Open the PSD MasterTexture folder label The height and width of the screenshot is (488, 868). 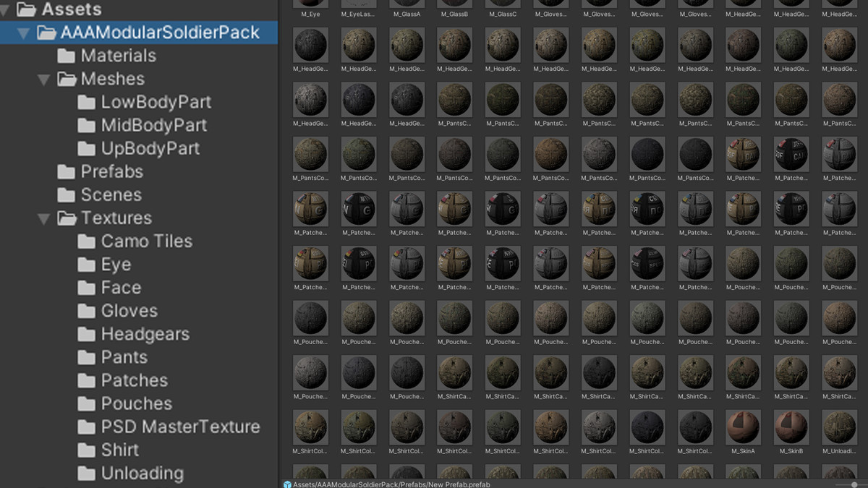tap(181, 427)
